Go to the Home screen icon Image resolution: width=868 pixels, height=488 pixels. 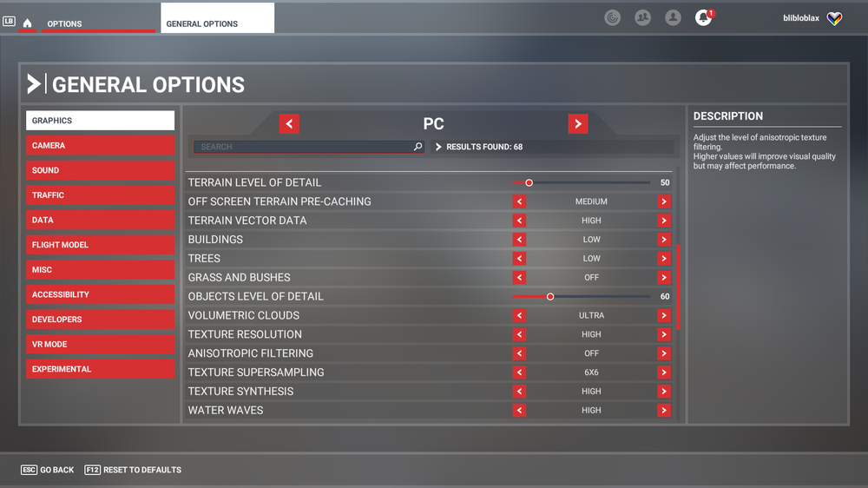pyautogui.click(x=27, y=23)
